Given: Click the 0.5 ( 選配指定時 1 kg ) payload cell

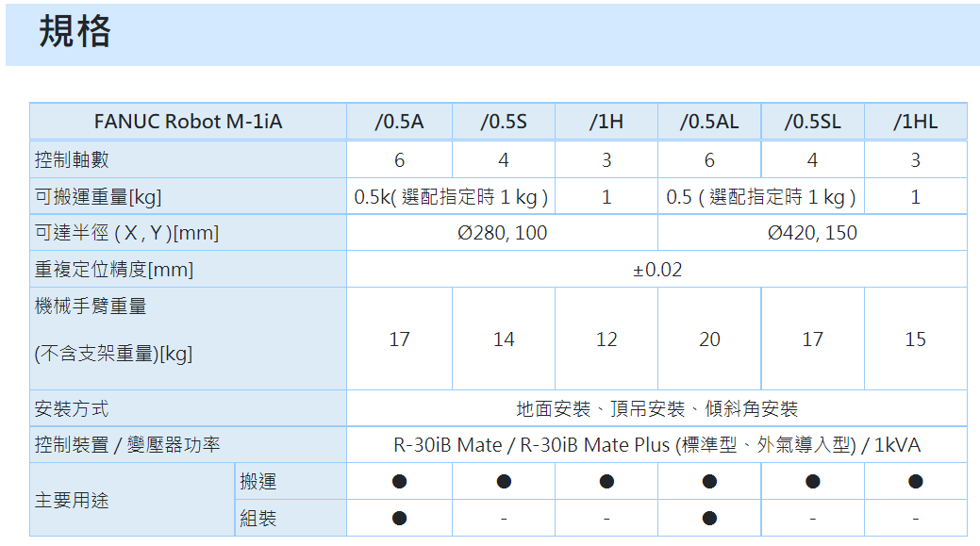Looking at the screenshot, I should pos(760,197).
